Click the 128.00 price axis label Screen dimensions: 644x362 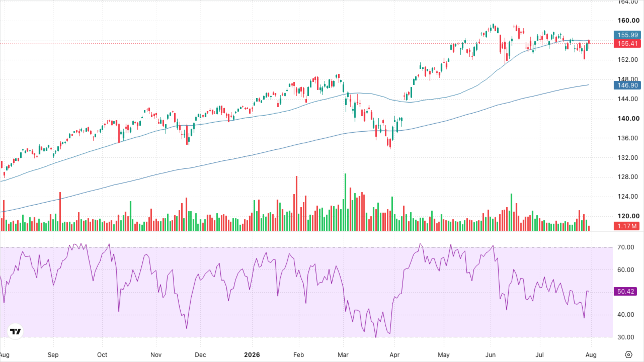point(628,177)
